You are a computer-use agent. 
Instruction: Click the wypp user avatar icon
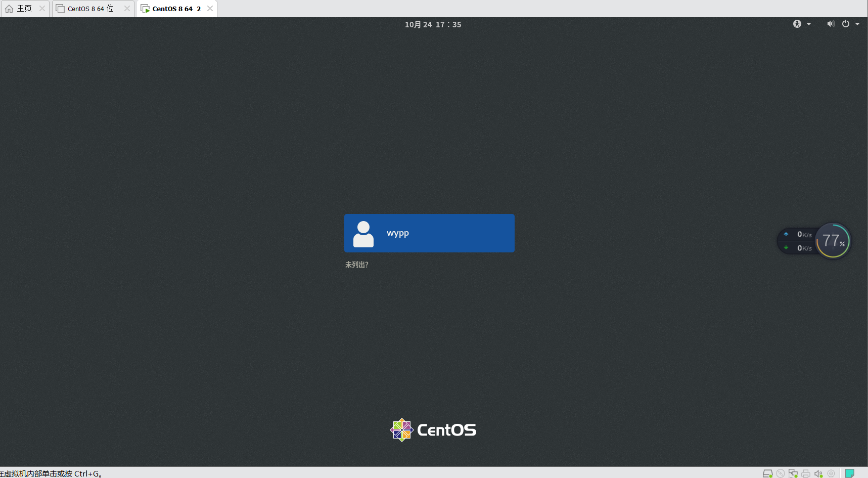[x=363, y=234]
